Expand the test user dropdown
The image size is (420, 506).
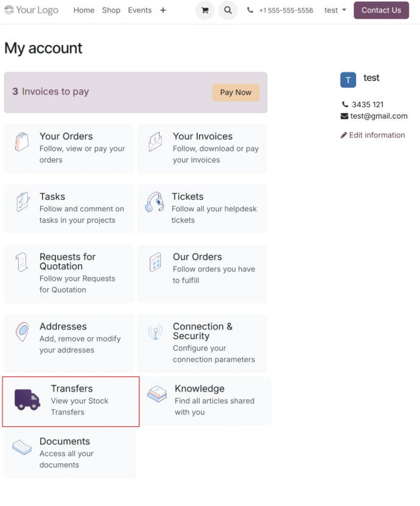point(335,10)
